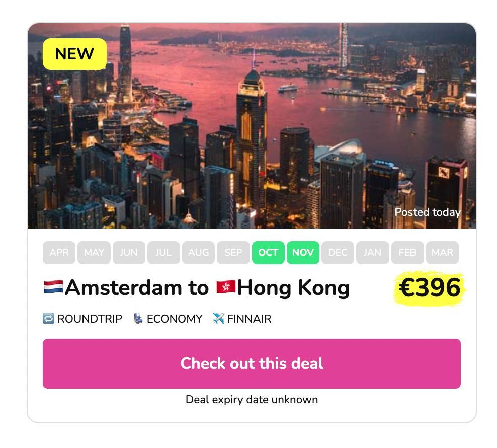Select the DEC month chip
The height and width of the screenshot is (448, 497).
338,253
